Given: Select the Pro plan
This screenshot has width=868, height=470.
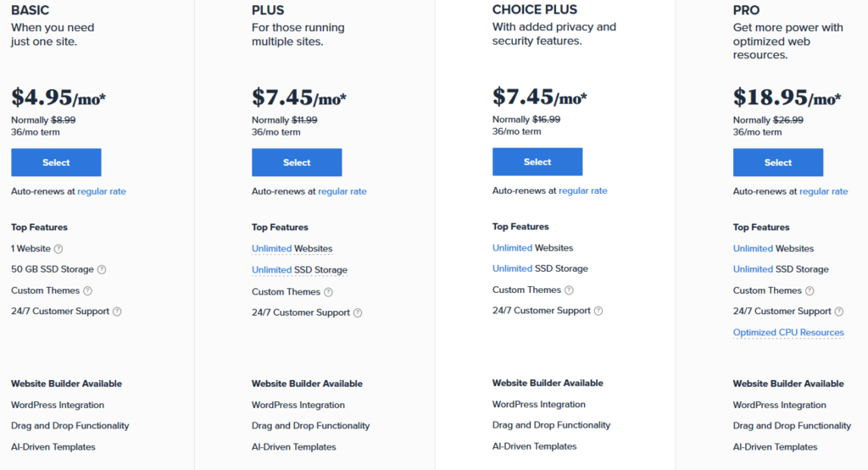Looking at the screenshot, I should 778,163.
